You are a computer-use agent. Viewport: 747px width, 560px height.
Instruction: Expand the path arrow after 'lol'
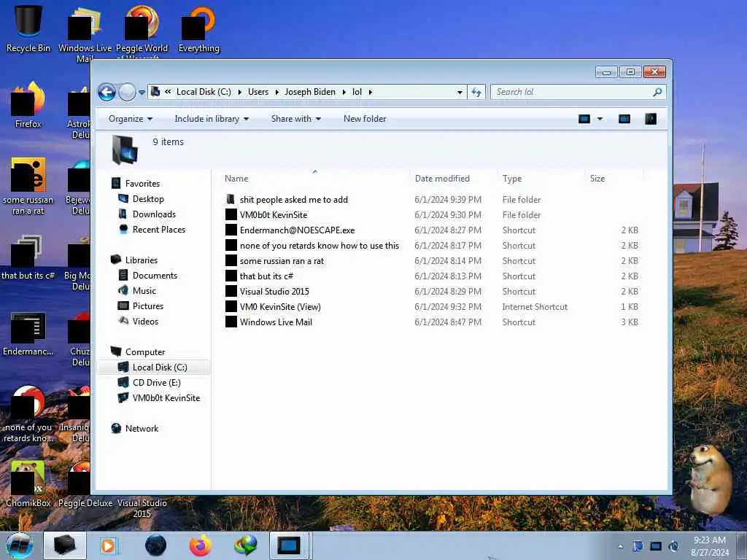pyautogui.click(x=370, y=92)
